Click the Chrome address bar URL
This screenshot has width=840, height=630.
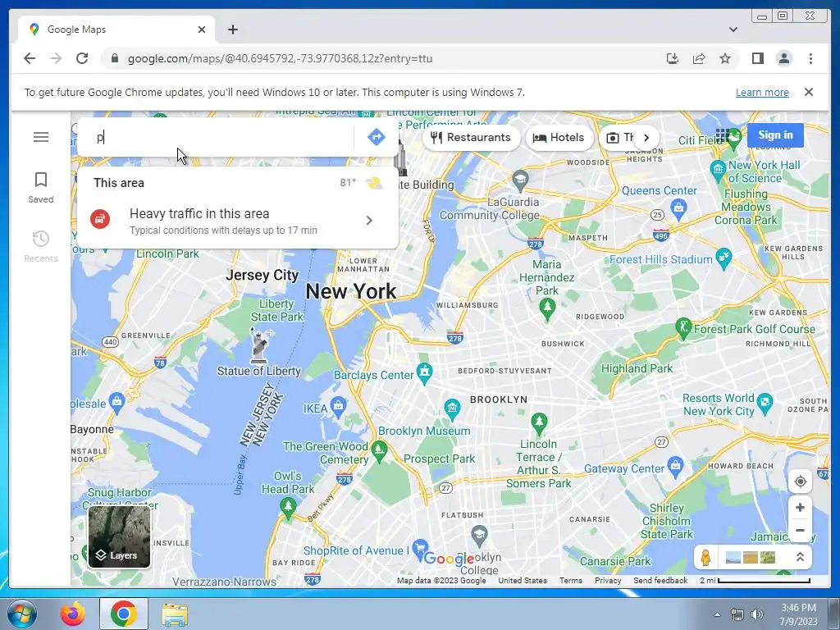point(280,58)
